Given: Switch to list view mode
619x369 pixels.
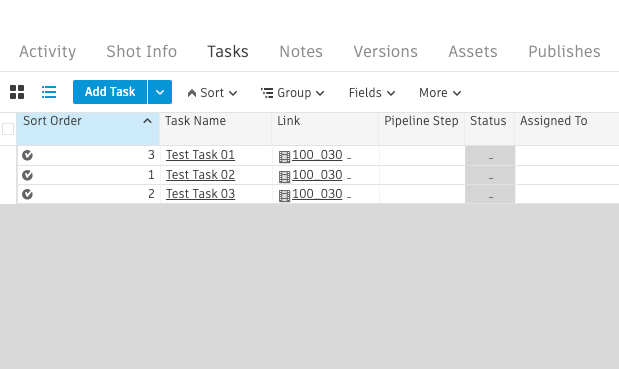Looking at the screenshot, I should point(49,92).
